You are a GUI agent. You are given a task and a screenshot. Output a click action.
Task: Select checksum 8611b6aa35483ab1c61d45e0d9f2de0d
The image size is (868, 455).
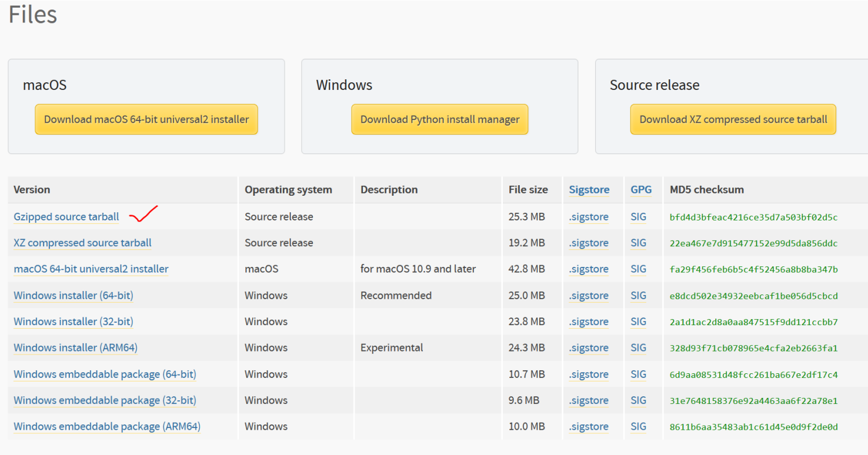tap(754, 427)
